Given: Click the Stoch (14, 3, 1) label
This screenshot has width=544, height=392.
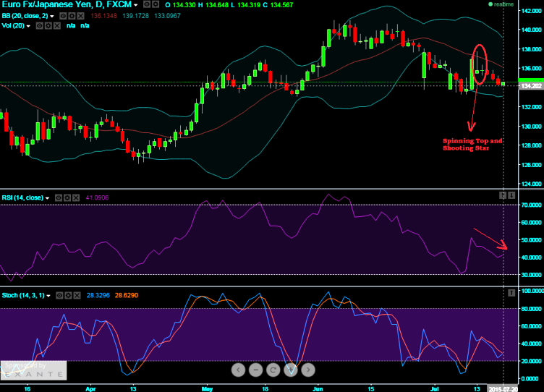Looking at the screenshot, I should coord(22,295).
